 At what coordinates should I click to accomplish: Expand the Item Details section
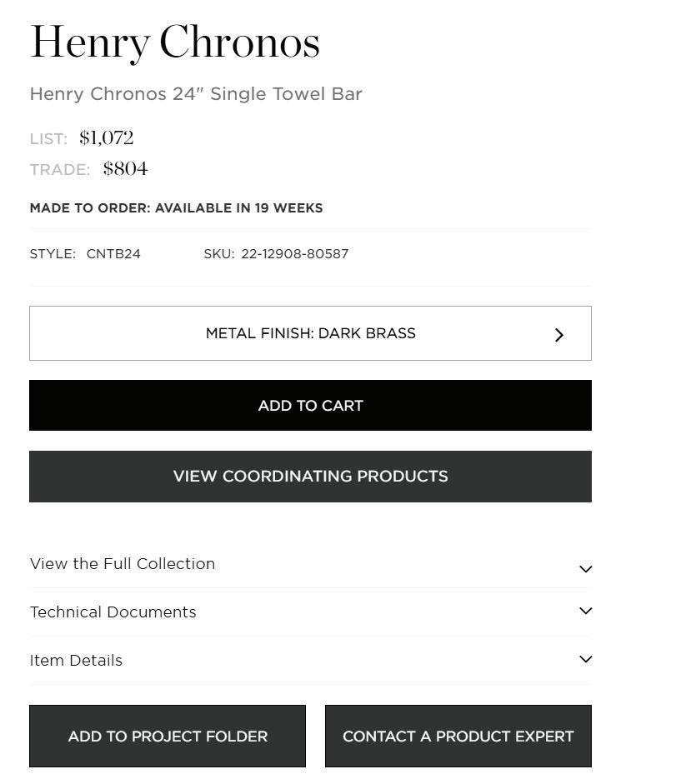point(76,661)
